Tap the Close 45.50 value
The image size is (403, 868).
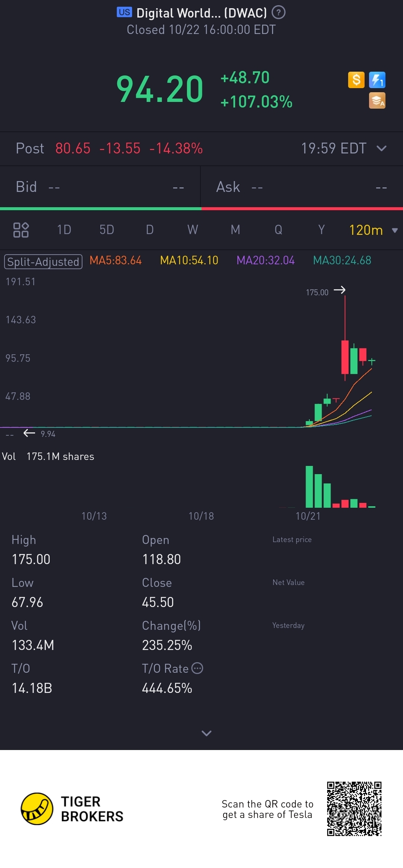(x=158, y=602)
